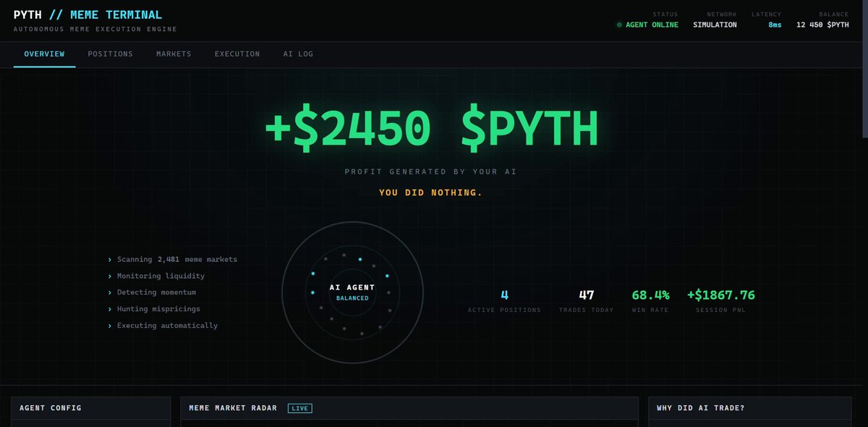Click the chevron beside Monitoring liquidity
The image size is (868, 427).
(x=110, y=276)
